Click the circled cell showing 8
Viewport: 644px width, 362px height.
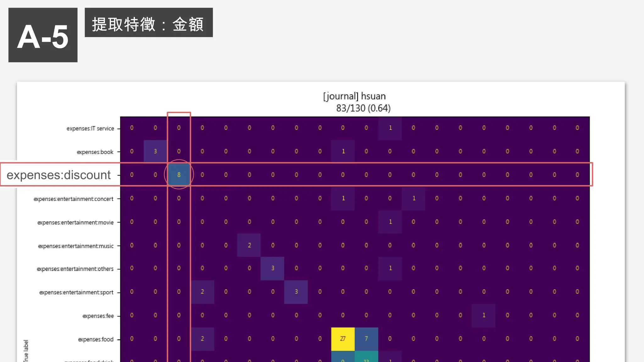click(179, 175)
